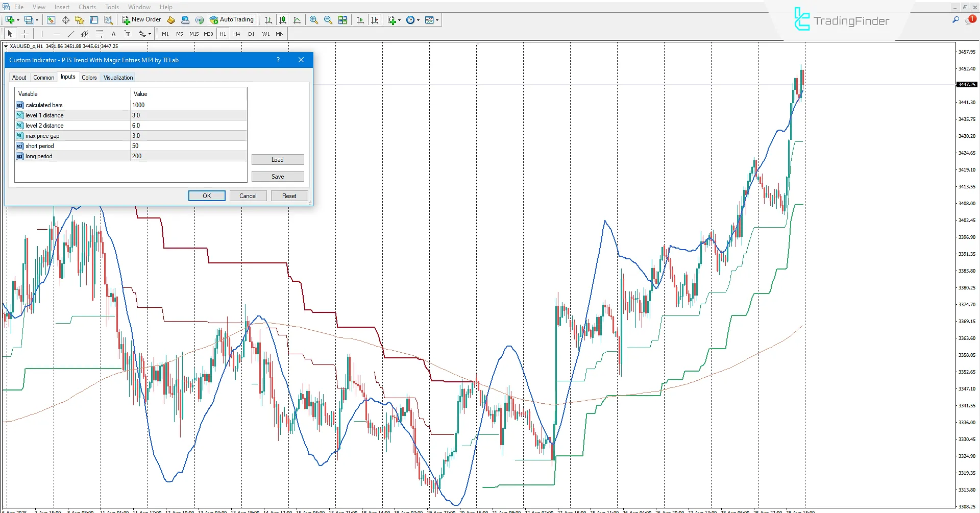This screenshot has height=513, width=980.
Task: Switch chart to candlestick mode
Action: (282, 20)
